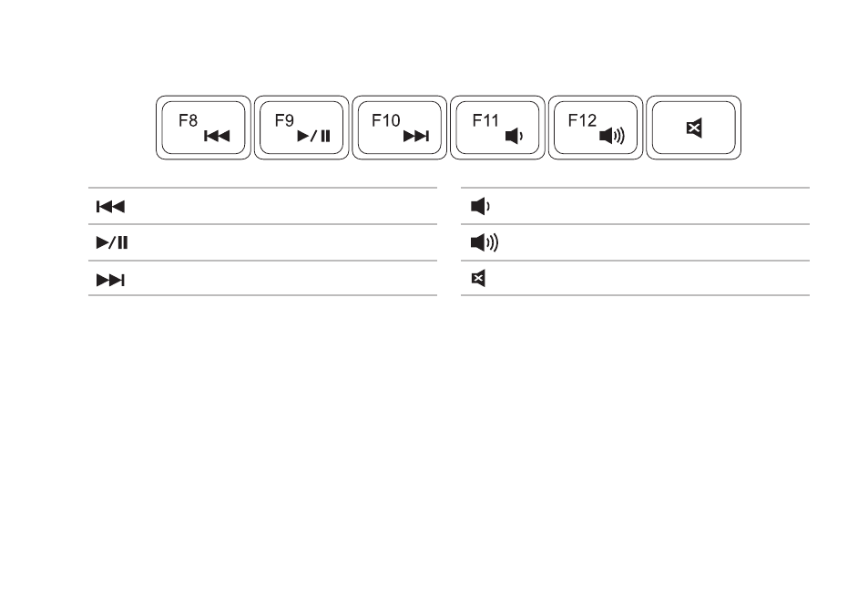Click the blank description area beside the legend rewind icon

(x=282, y=207)
